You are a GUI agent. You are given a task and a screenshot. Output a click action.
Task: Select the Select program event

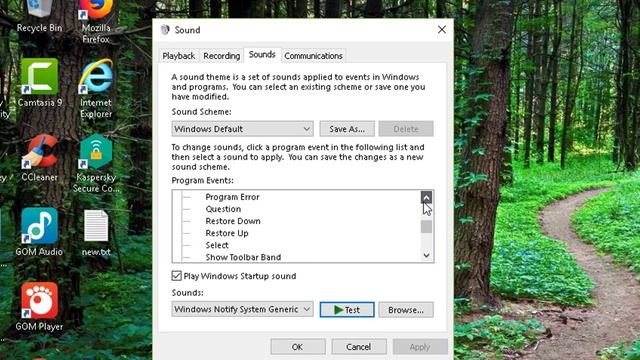tap(217, 245)
